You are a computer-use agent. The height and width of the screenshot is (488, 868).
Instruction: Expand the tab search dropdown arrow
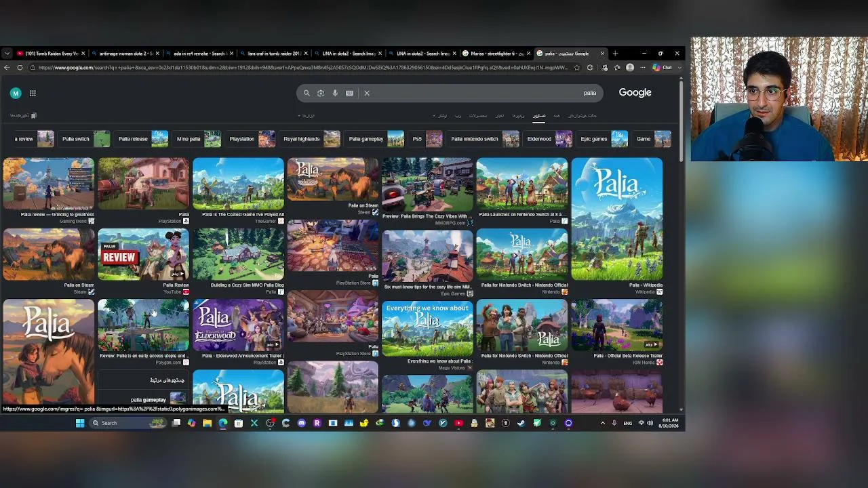point(7,54)
